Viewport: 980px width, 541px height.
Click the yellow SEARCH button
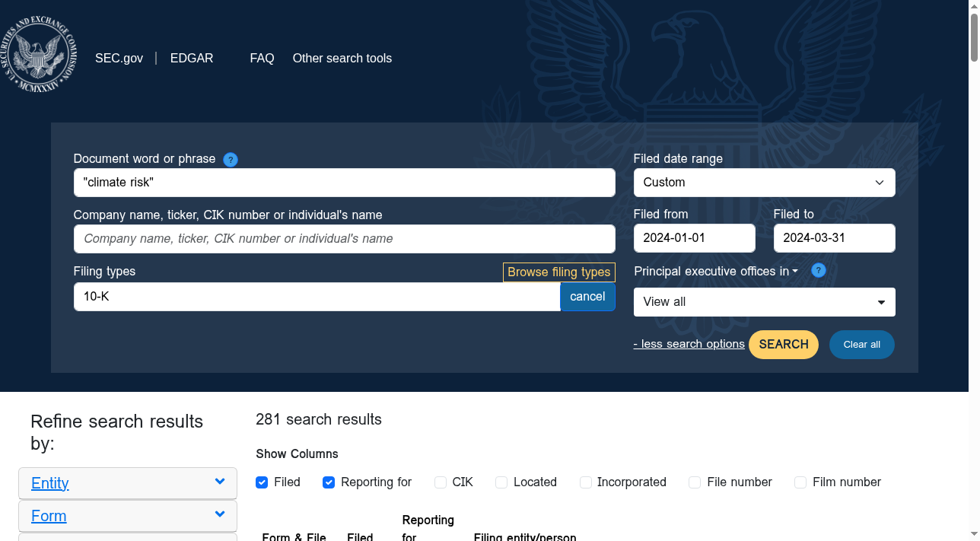coord(784,345)
